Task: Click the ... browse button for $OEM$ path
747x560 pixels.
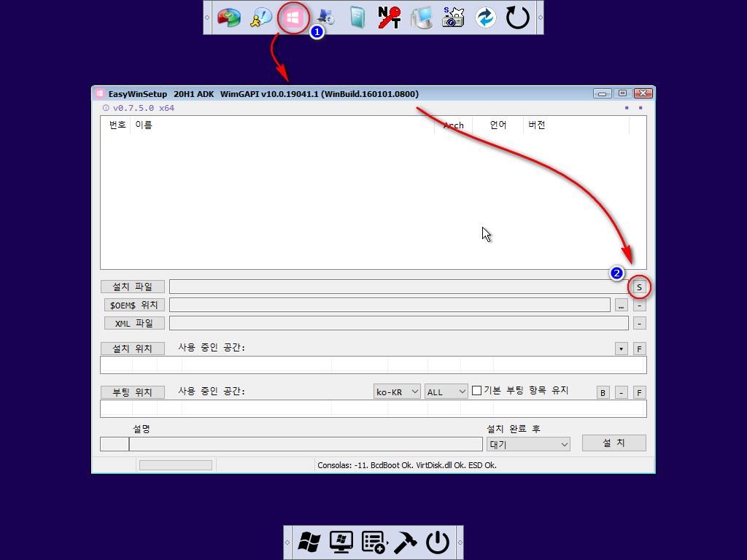Action: 622,306
